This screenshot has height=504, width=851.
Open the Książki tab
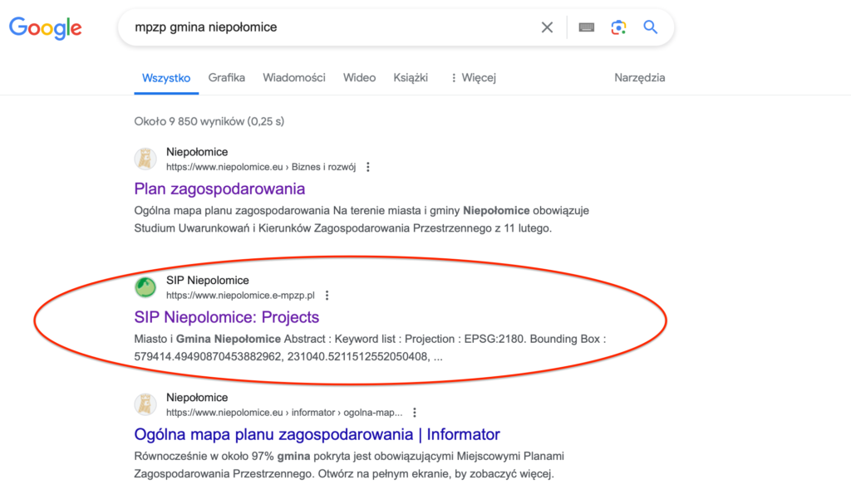[411, 77]
